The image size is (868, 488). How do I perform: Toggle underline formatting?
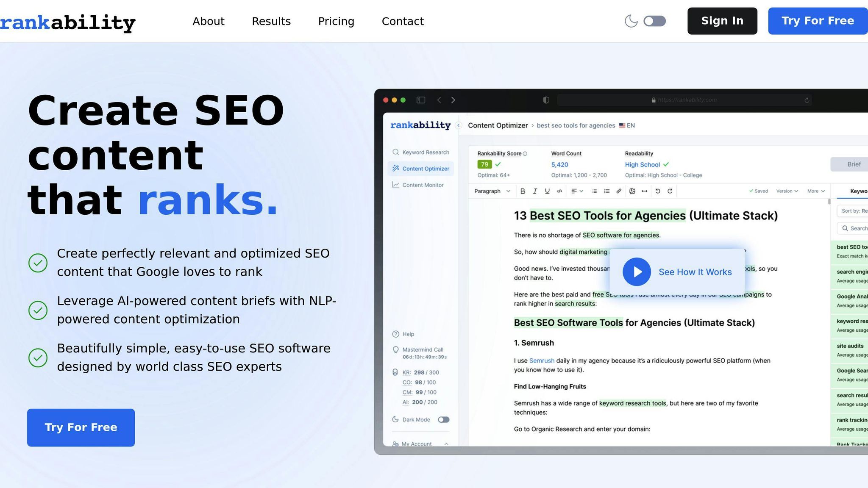pyautogui.click(x=547, y=191)
